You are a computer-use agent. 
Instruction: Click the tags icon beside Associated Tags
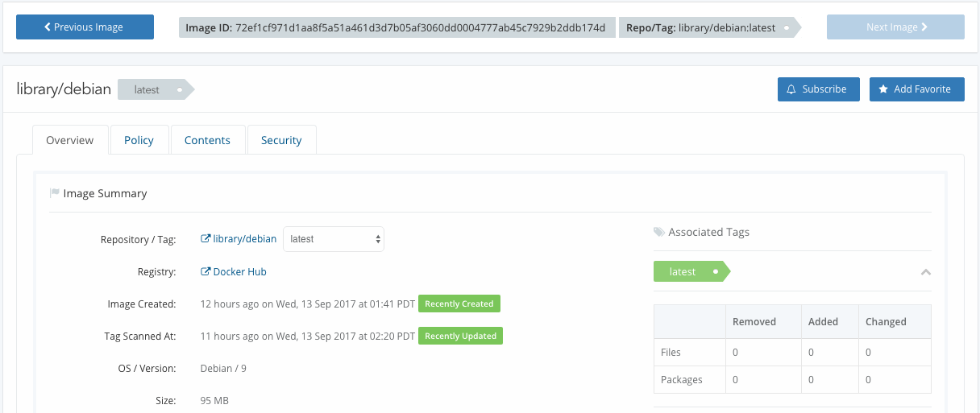point(659,233)
